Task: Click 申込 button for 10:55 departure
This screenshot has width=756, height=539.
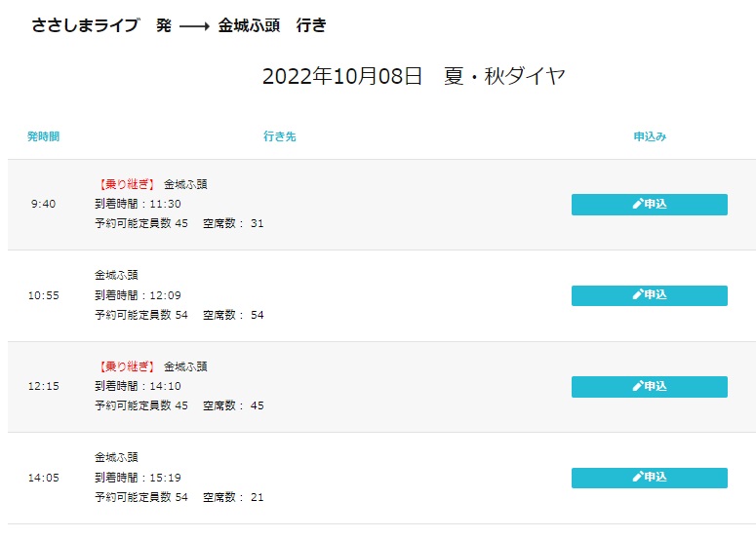Action: [649, 295]
